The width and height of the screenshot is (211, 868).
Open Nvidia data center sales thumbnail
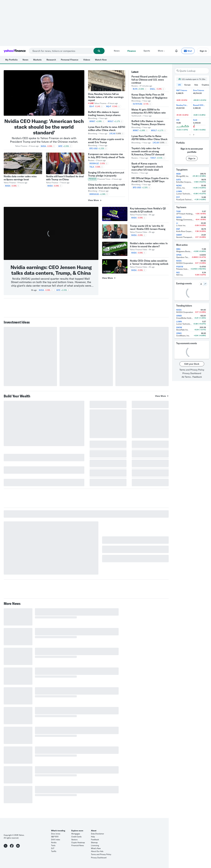(23, 163)
